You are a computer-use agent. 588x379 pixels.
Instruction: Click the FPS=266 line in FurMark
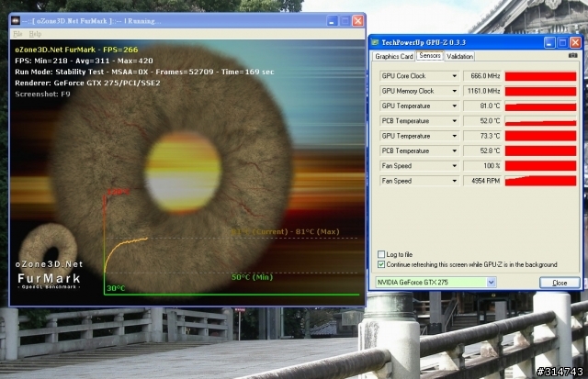pyautogui.click(x=76, y=50)
